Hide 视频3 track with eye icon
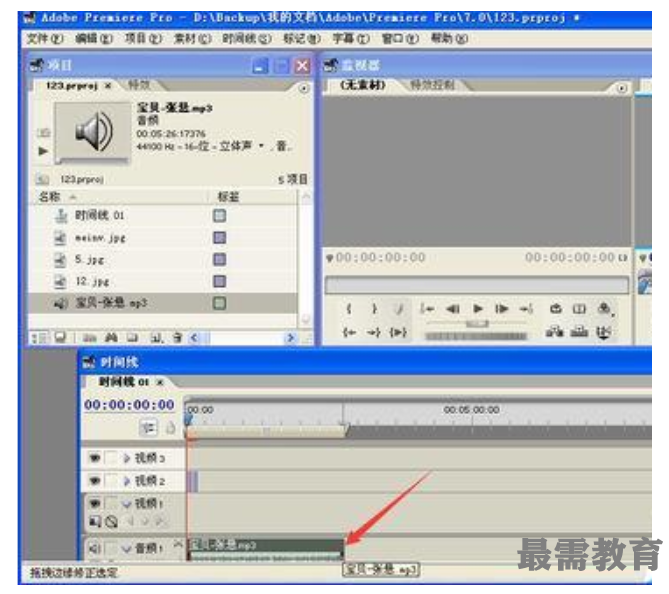The image size is (669, 594). (95, 458)
